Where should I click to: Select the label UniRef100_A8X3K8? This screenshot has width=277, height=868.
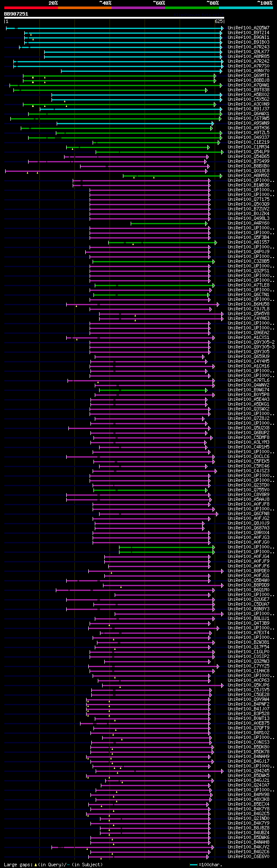point(248,800)
